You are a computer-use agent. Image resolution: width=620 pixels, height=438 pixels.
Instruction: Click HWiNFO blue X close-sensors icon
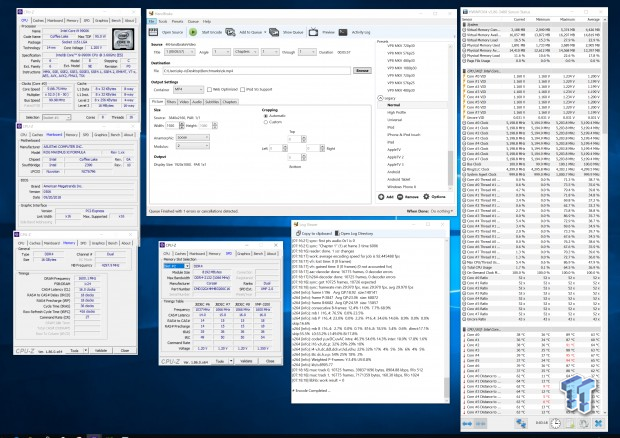[x=599, y=423]
